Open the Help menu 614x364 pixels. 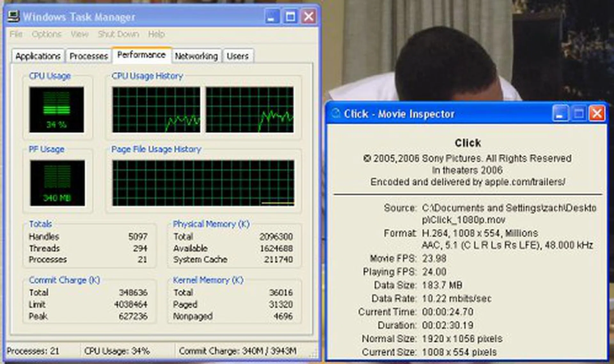156,34
